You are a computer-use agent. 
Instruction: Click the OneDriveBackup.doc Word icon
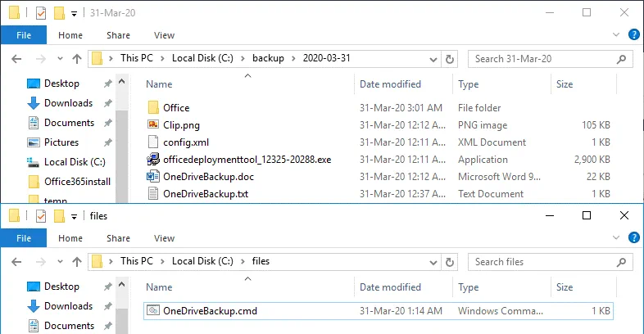pyautogui.click(x=152, y=176)
